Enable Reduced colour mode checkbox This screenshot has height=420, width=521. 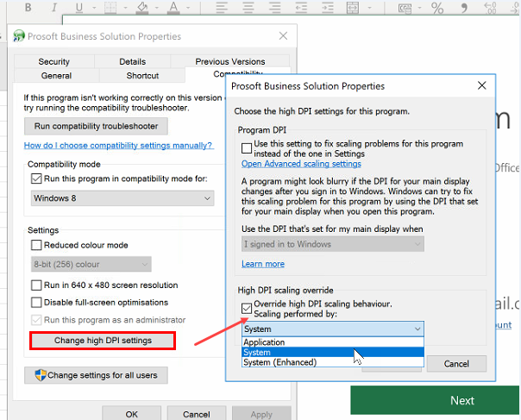[x=36, y=245]
